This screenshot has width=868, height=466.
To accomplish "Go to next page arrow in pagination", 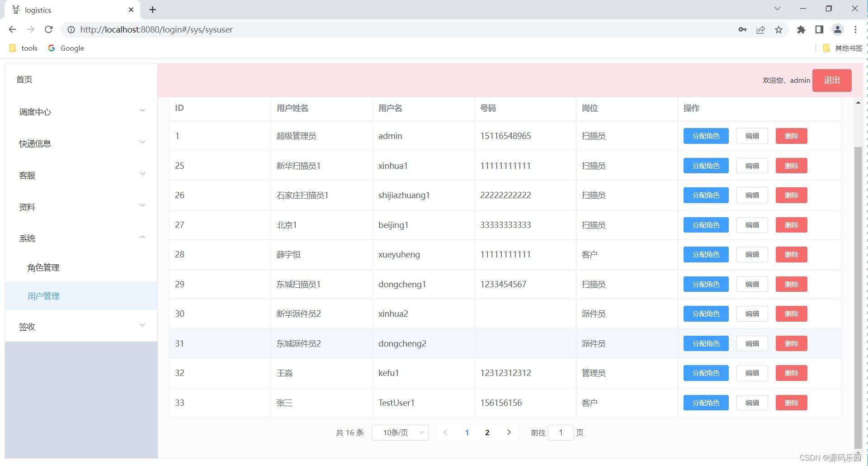I will pos(509,433).
